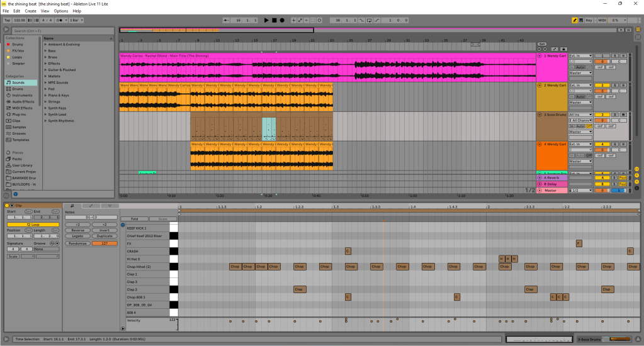Toggle Fold in the piano roll
The width and height of the screenshot is (644, 346).
[134, 219]
